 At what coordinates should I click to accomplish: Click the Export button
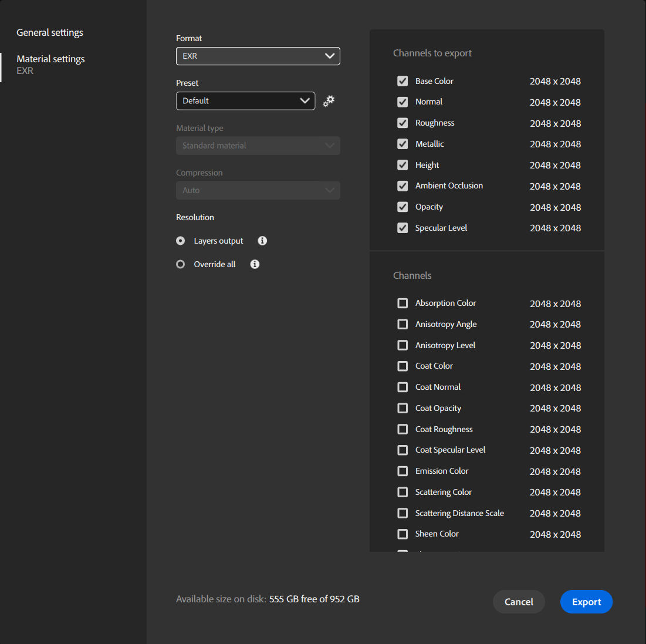(x=586, y=602)
